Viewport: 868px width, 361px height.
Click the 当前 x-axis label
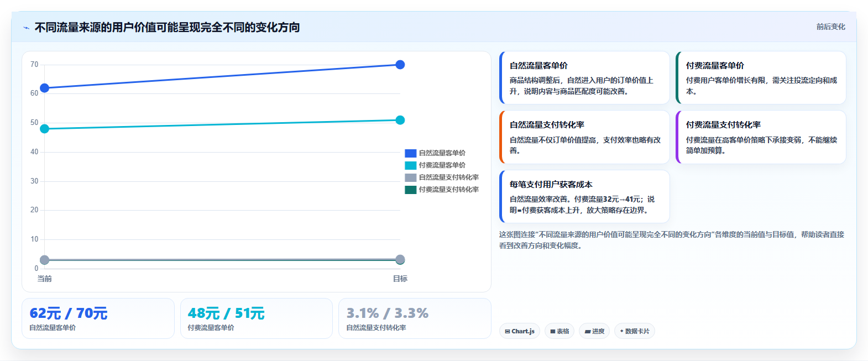45,279
